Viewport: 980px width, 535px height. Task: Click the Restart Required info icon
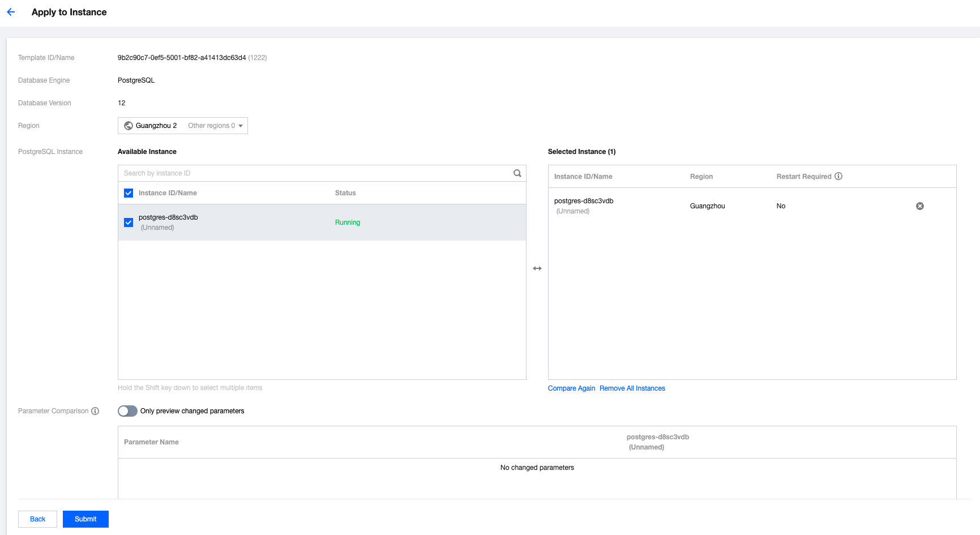838,176
